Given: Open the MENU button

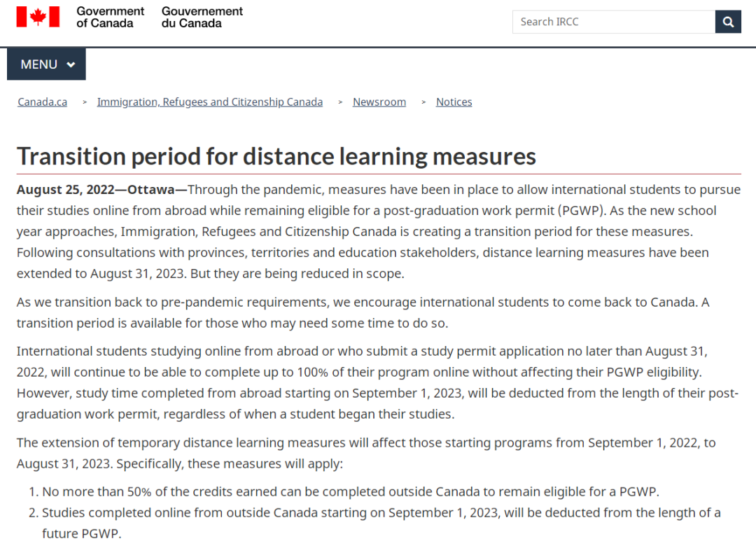Looking at the screenshot, I should (x=46, y=64).
